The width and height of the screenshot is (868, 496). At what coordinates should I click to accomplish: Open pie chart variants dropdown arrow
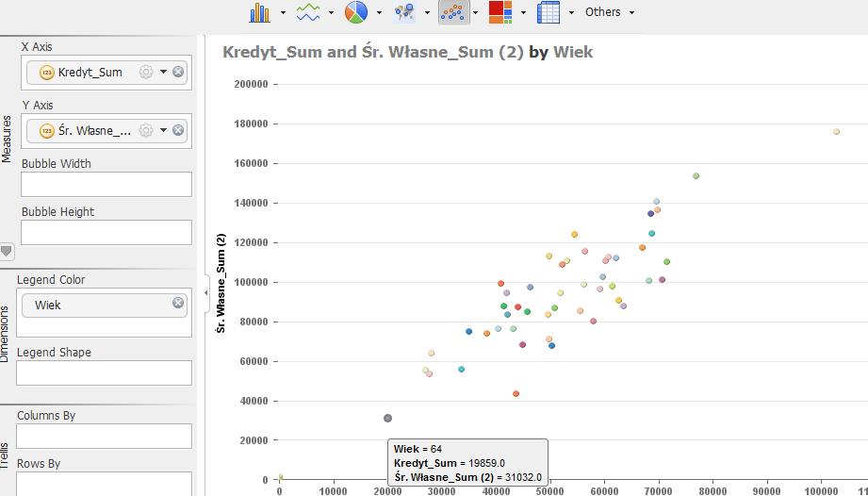point(379,12)
